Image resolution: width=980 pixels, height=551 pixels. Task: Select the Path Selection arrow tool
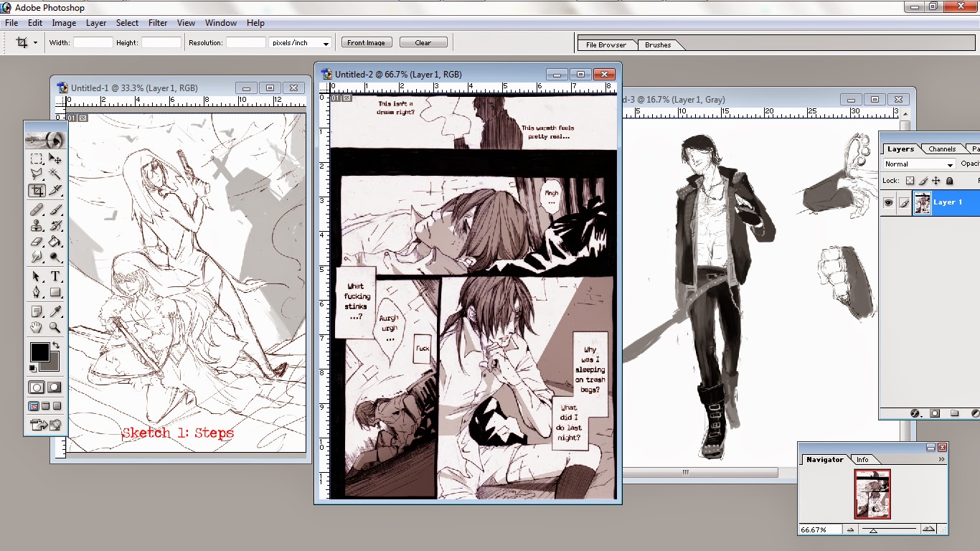click(37, 276)
